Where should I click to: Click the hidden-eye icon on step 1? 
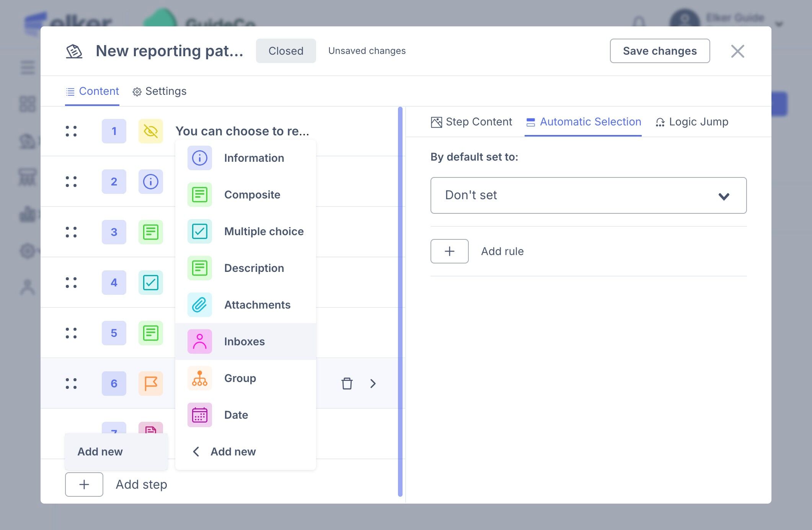pos(151,131)
